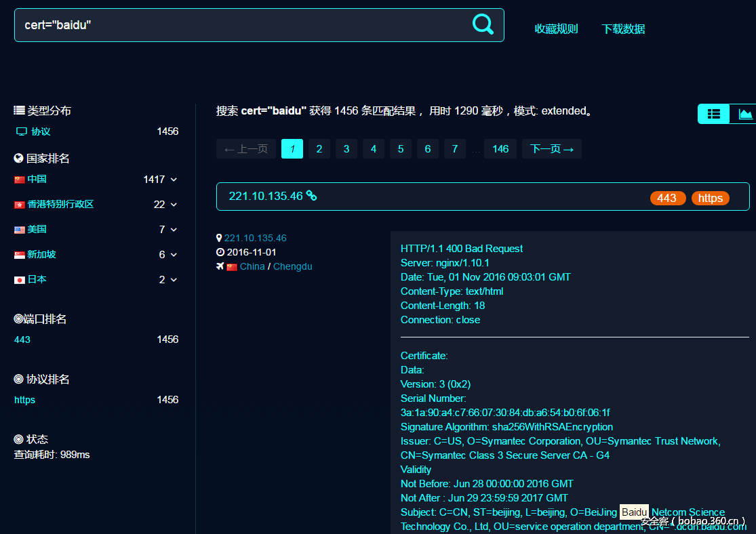Click the Chengdu city link
This screenshot has width=756, height=534.
tap(292, 266)
